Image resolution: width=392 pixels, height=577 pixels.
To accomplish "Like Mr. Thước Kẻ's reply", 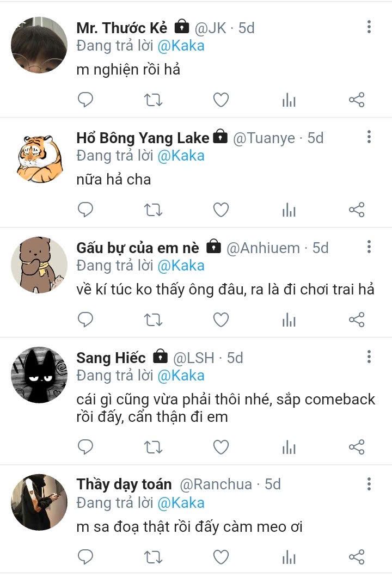I will [x=220, y=100].
